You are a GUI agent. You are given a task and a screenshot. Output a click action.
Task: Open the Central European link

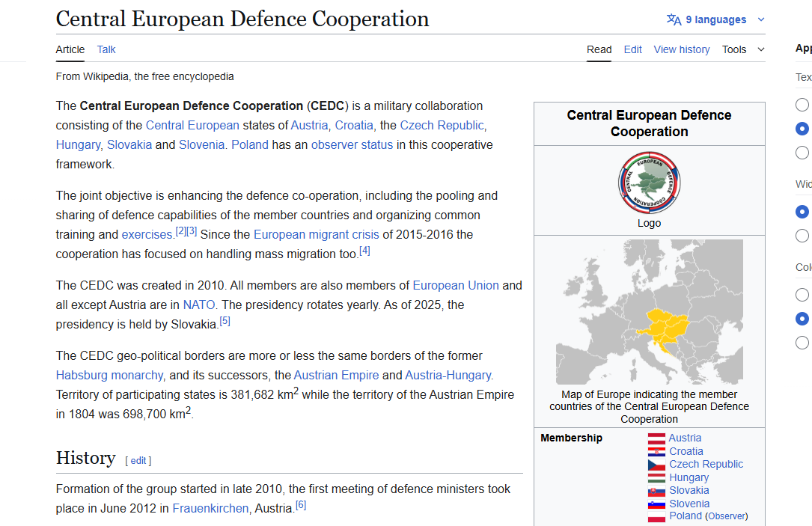[x=192, y=125]
